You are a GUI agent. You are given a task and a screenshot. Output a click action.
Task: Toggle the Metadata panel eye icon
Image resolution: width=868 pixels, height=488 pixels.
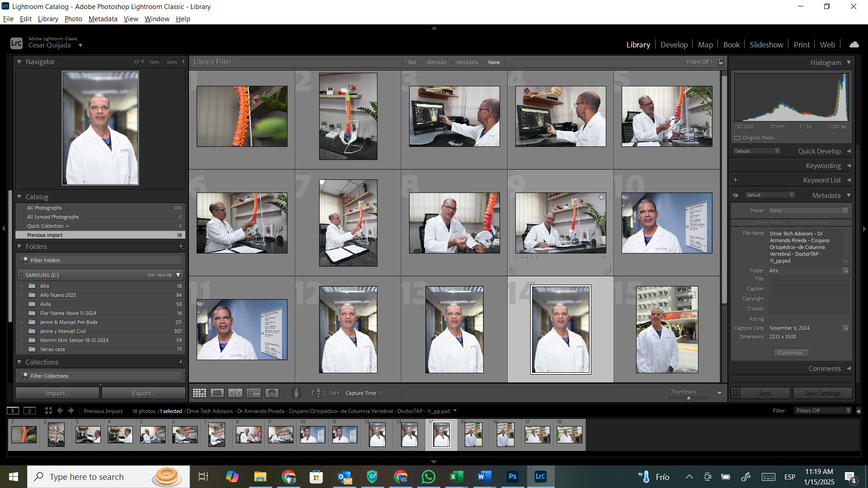(736, 195)
